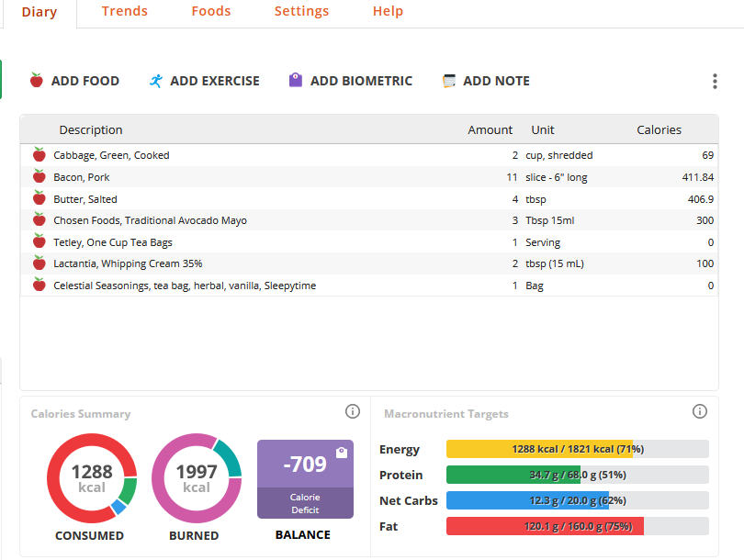744x560 pixels.
Task: Click the CONSUMED label
Action: (x=89, y=535)
